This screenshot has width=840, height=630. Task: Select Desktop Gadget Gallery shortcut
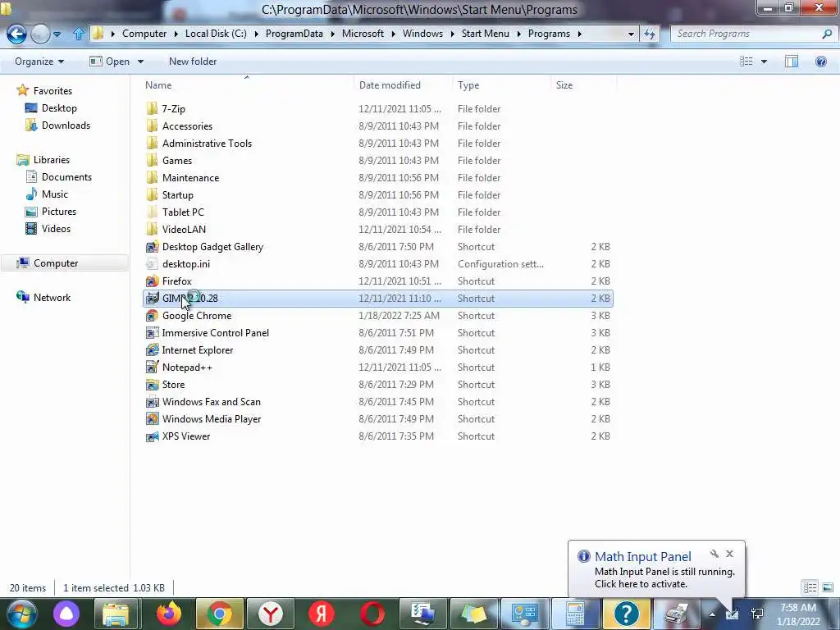pyautogui.click(x=212, y=246)
